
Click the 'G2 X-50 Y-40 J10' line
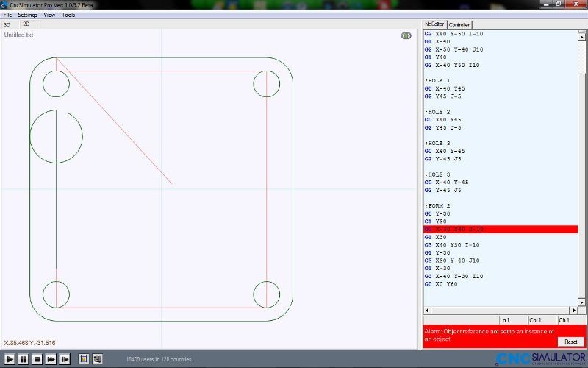pyautogui.click(x=453, y=49)
